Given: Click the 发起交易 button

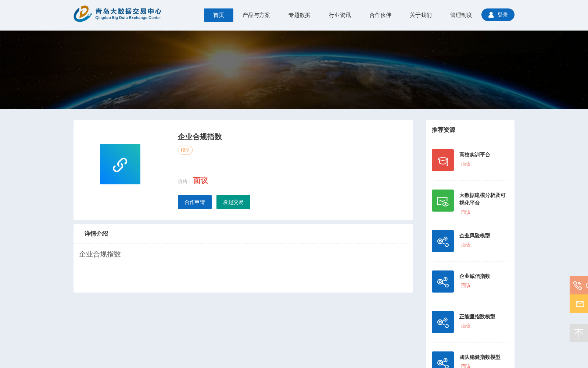Looking at the screenshot, I should 233,202.
